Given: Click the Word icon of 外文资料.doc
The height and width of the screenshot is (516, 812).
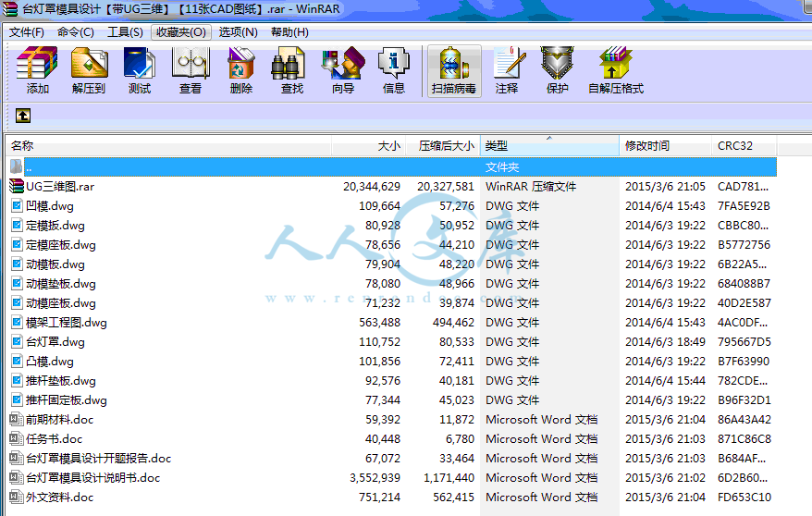Looking at the screenshot, I should coord(17,497).
